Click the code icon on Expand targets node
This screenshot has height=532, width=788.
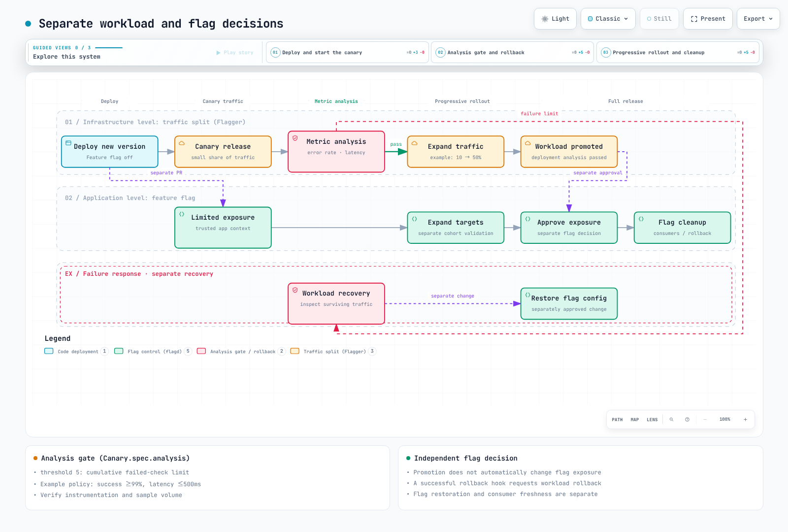415,219
